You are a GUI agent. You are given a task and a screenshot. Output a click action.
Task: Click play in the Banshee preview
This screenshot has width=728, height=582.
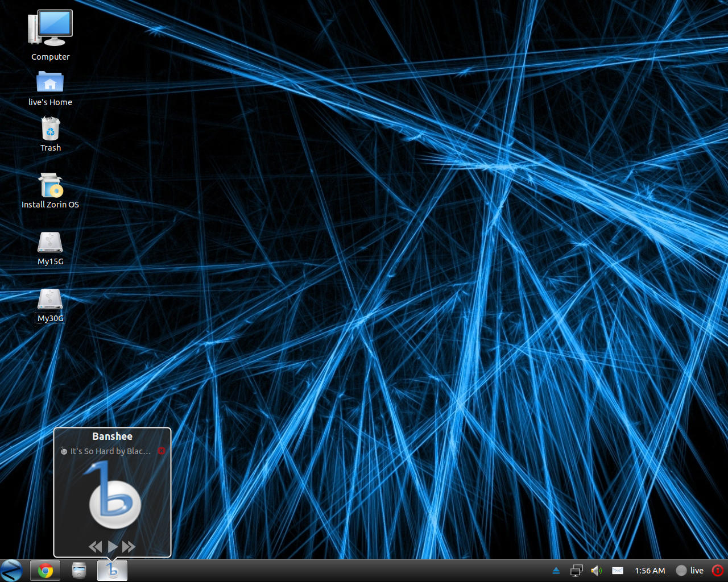coord(113,547)
